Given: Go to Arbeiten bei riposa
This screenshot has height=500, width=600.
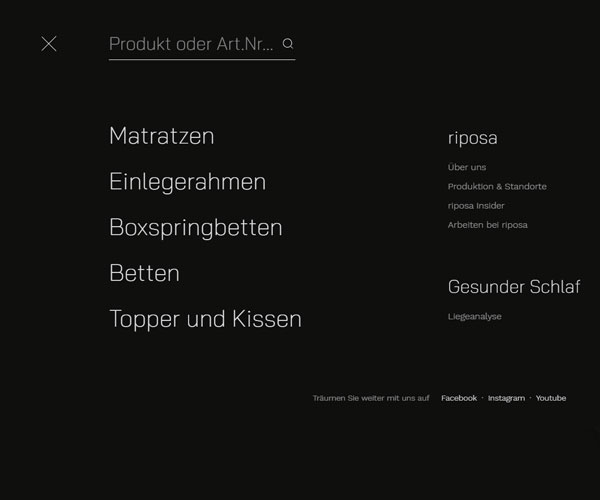Looking at the screenshot, I should pos(487,225).
